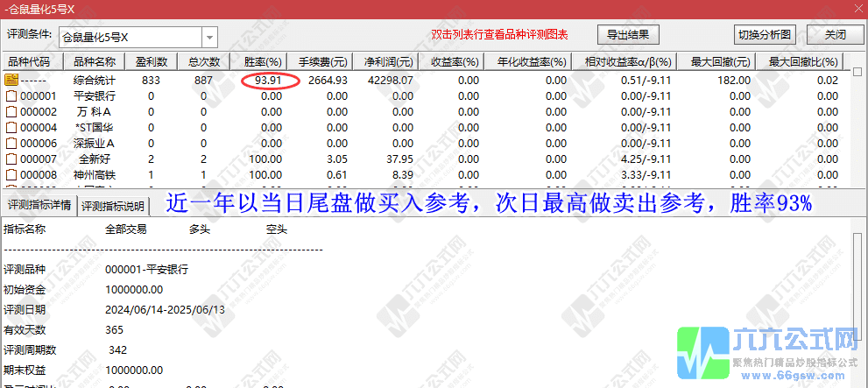
Task: Click the results table scrollbar thumb
Action: 858,72
